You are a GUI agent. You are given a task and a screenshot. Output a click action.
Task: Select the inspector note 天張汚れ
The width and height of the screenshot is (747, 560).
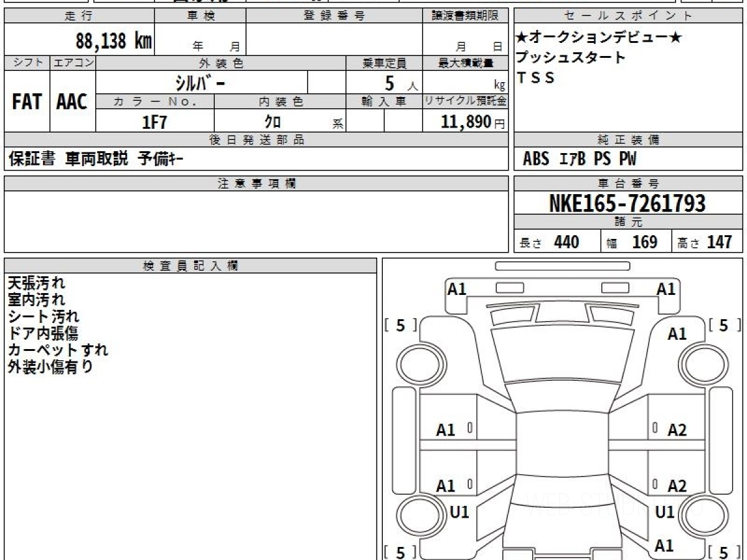[x=36, y=283]
